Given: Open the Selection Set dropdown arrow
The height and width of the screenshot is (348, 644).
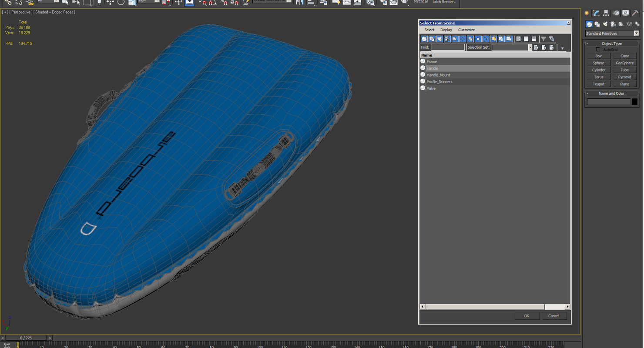Looking at the screenshot, I should pos(530,47).
